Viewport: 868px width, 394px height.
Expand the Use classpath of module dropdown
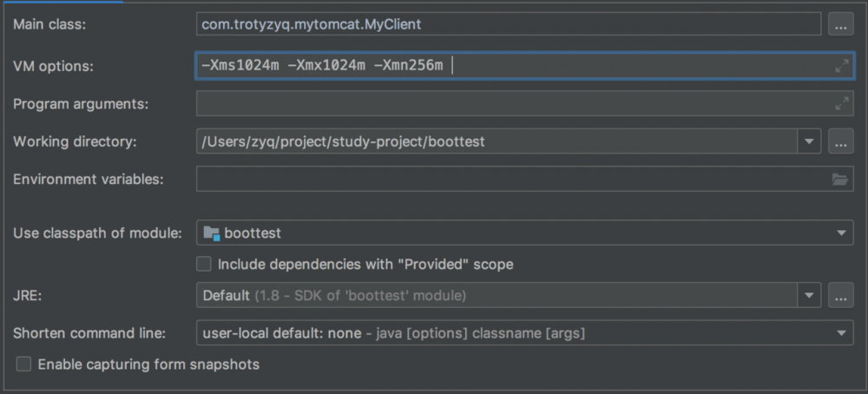[840, 233]
